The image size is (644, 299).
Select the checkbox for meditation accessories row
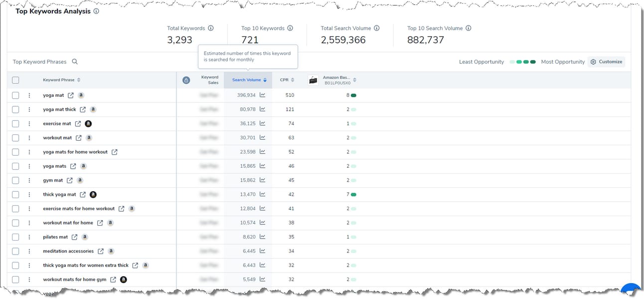15,251
